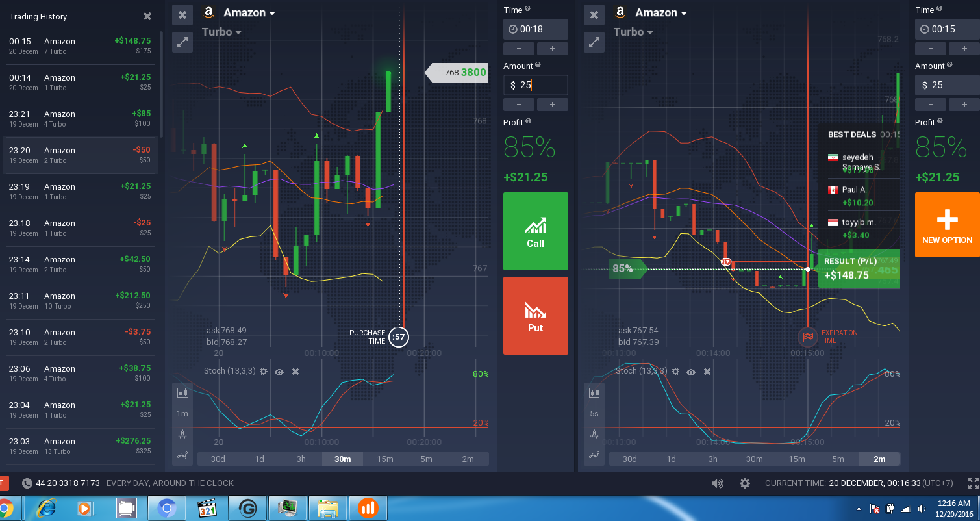Click the 00:18 Time input field
This screenshot has width=980, height=521.
pyautogui.click(x=536, y=29)
